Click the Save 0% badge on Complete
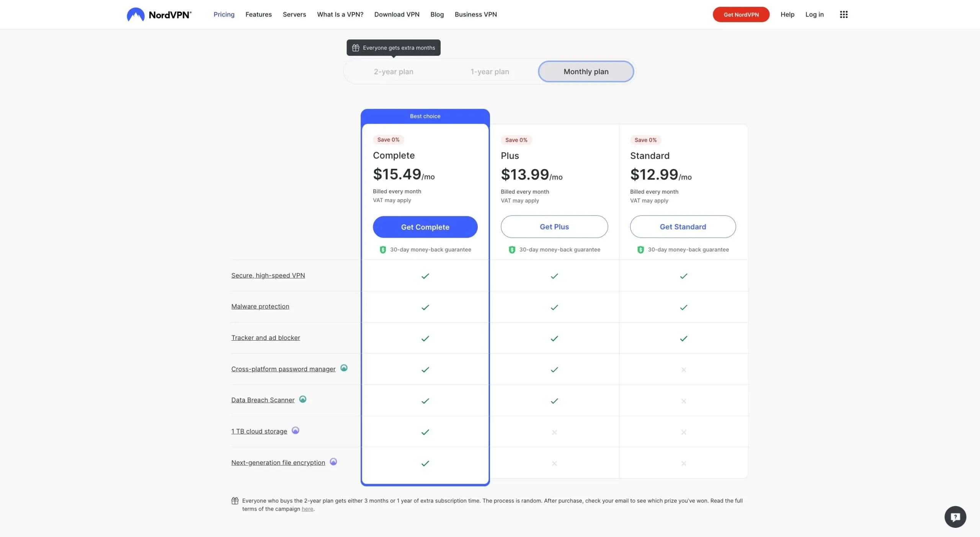The width and height of the screenshot is (980, 537). [388, 140]
